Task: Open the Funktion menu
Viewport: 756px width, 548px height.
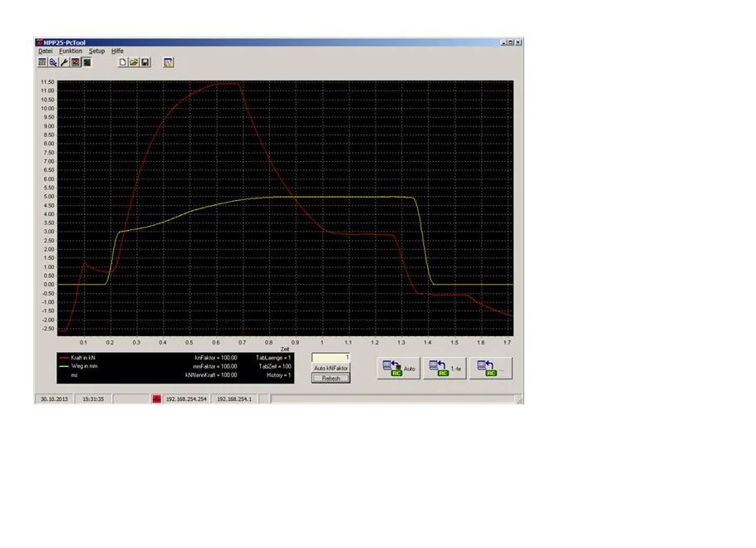Action: click(71, 51)
